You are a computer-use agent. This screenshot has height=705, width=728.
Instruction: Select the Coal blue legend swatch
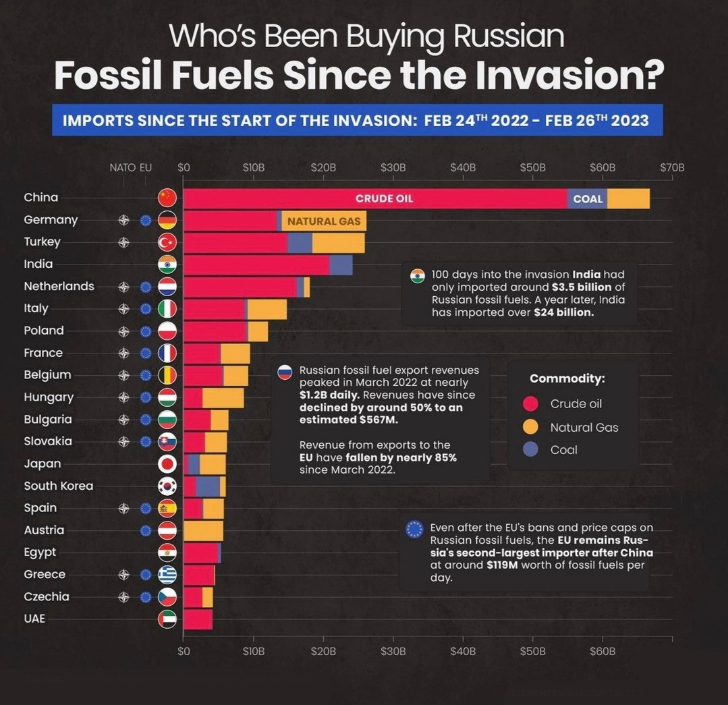(531, 449)
